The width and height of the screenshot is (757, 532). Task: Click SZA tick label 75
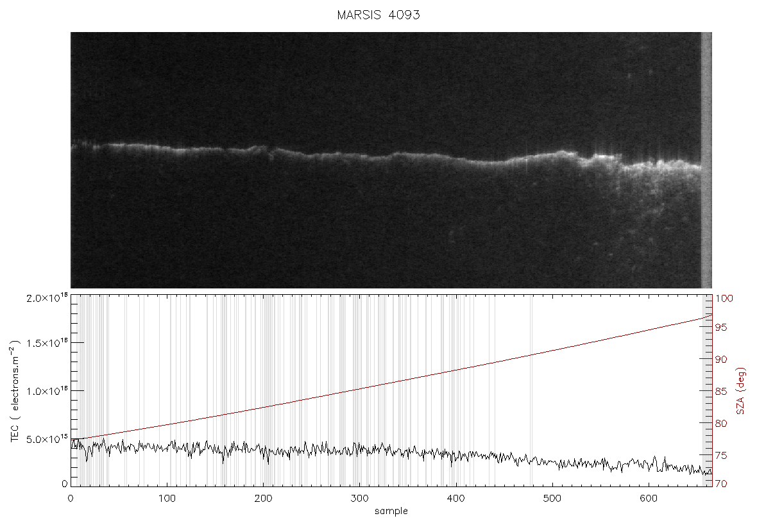click(x=721, y=455)
